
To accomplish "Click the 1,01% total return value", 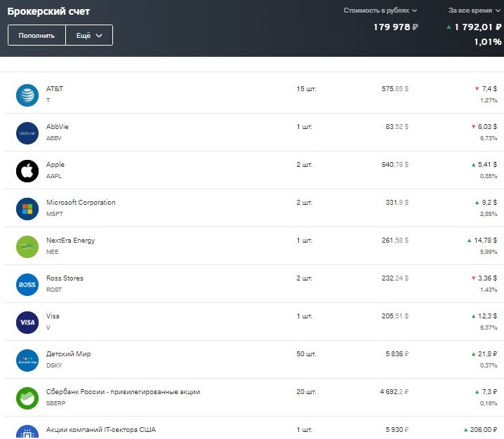I will [488, 42].
